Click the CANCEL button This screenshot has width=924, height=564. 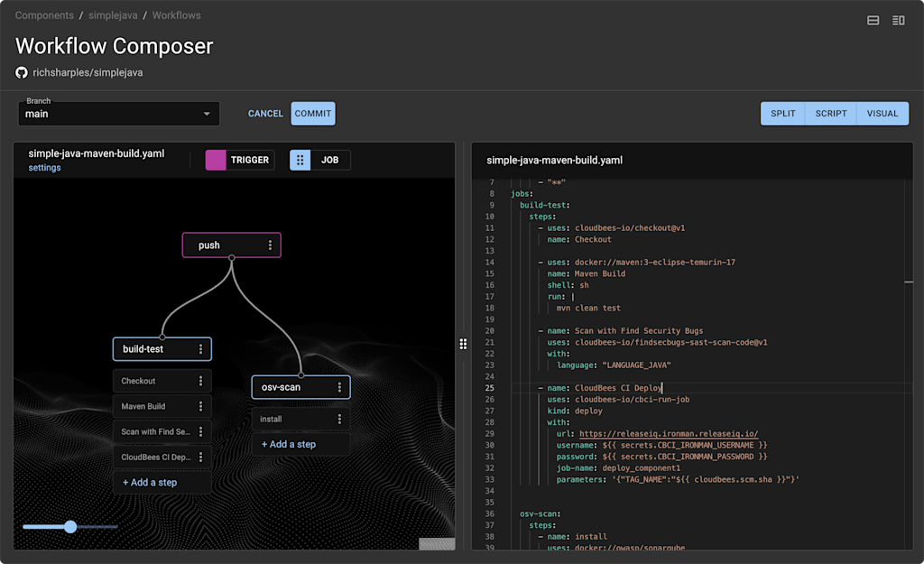click(x=265, y=114)
